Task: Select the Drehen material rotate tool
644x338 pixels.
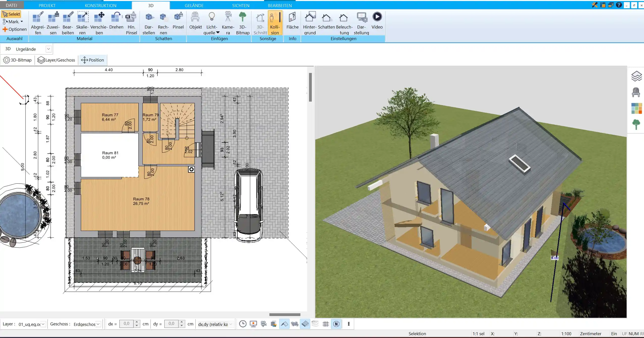Action: 116,21
